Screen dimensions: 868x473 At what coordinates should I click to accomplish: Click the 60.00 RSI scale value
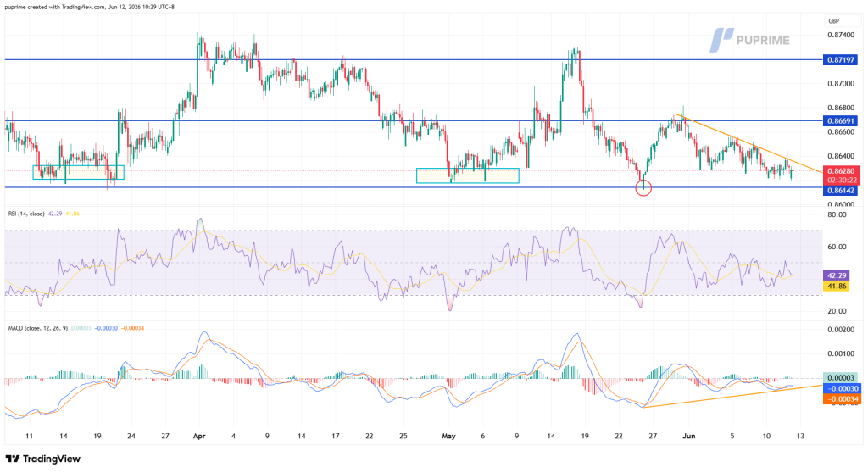(x=837, y=247)
